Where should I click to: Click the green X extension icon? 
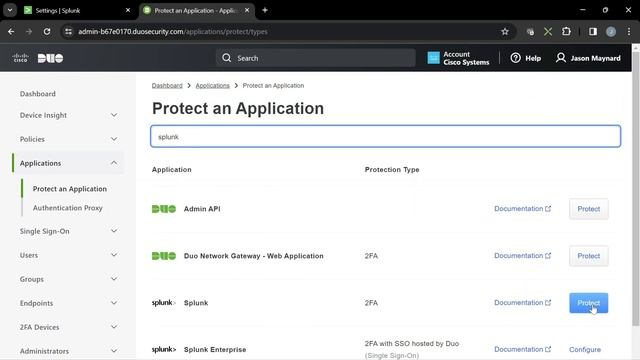(548, 31)
